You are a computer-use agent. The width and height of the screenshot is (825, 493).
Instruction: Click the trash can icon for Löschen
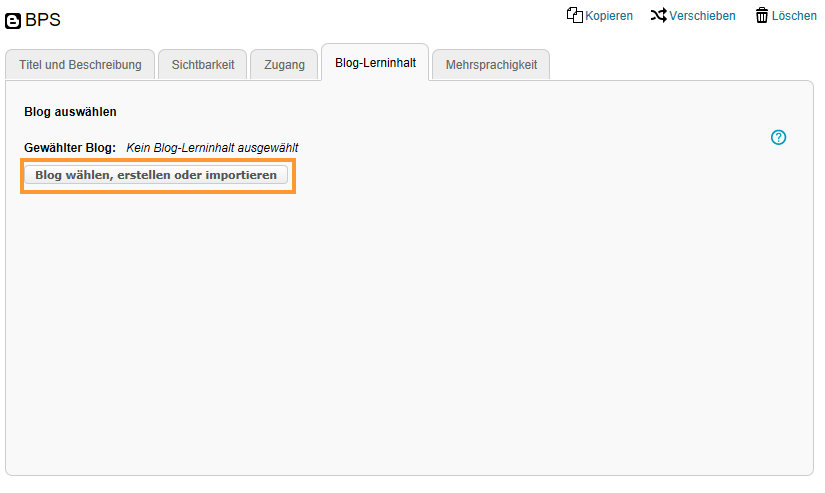(762, 15)
